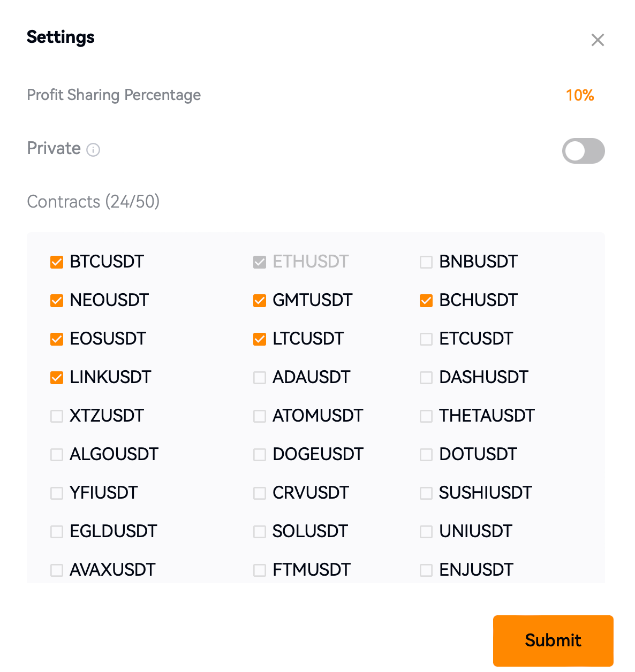Toggle the Private switch on

(583, 151)
